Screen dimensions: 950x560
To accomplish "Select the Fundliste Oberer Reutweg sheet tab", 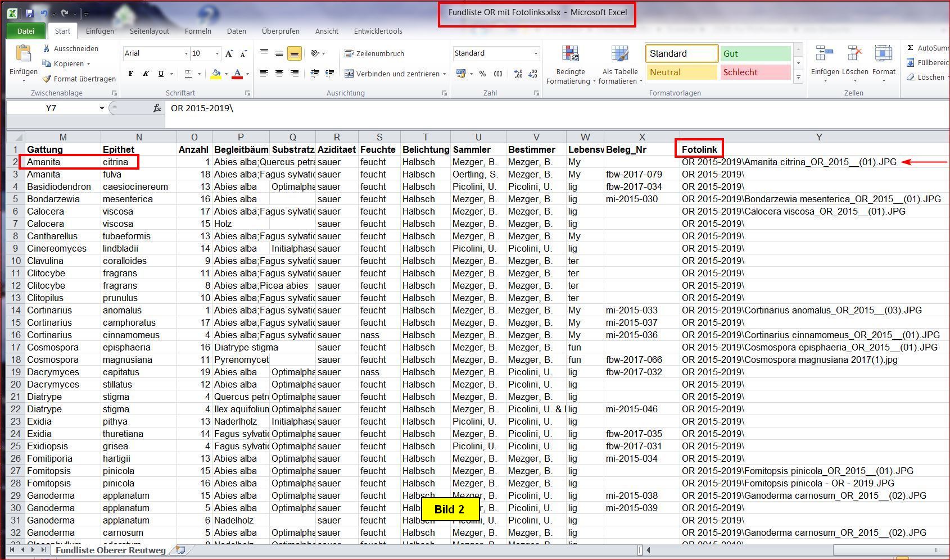I will point(111,550).
